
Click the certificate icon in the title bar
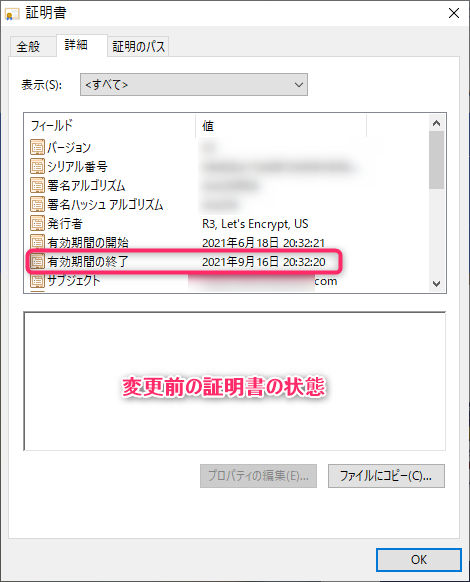(12, 14)
